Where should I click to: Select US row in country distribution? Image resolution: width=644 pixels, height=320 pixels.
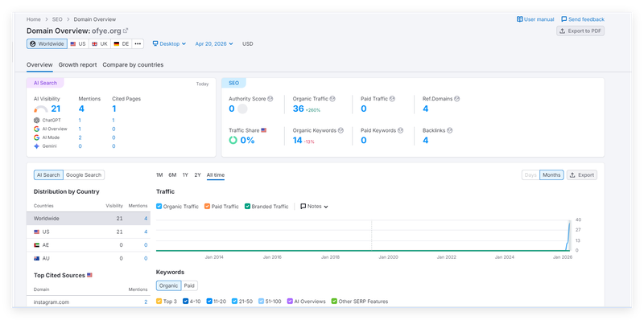(89, 232)
